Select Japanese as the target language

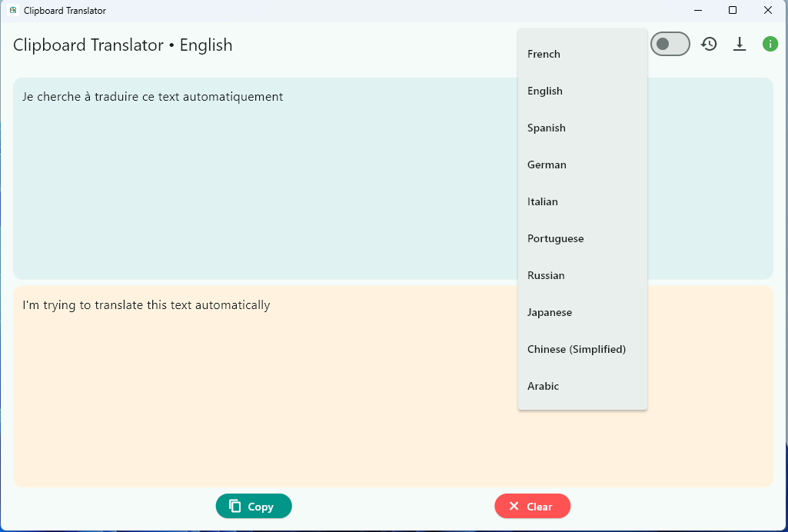[583, 312]
